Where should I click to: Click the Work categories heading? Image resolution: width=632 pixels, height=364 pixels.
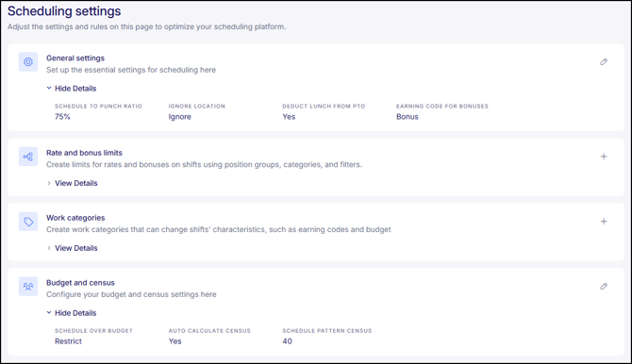click(x=75, y=218)
